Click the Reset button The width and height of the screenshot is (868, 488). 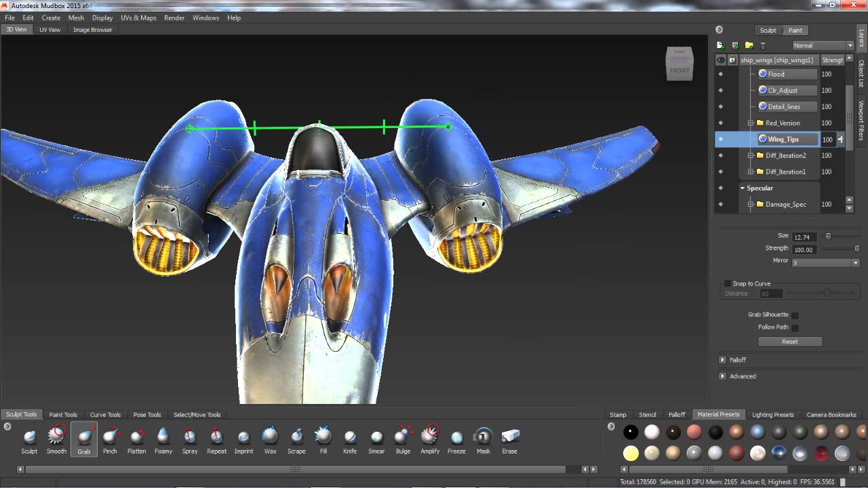point(790,342)
